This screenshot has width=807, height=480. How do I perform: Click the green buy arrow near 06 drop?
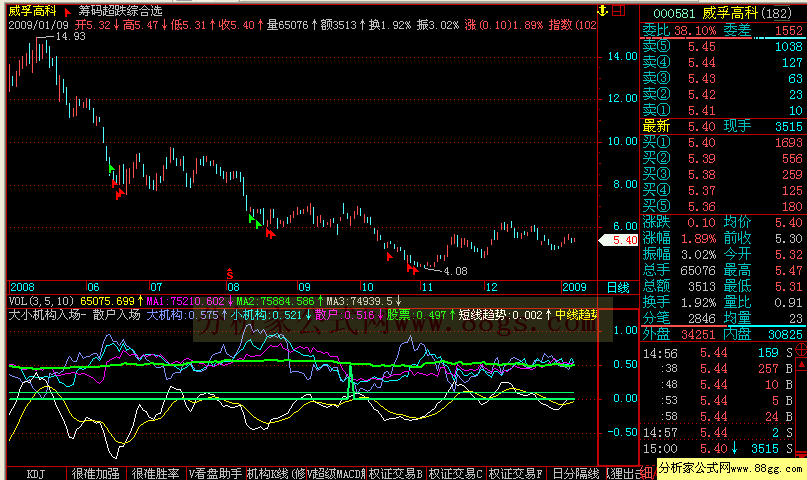[112, 168]
